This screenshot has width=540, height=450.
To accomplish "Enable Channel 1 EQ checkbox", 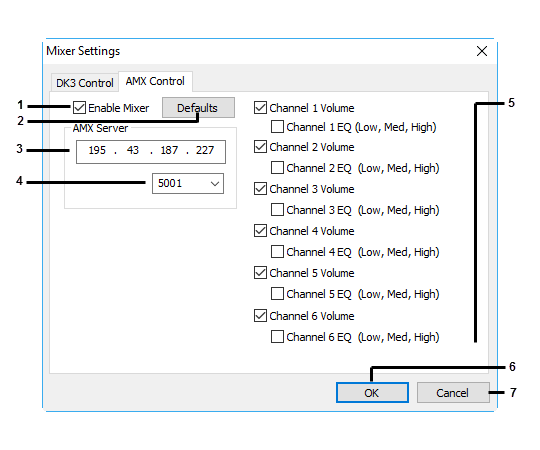I will tap(277, 127).
